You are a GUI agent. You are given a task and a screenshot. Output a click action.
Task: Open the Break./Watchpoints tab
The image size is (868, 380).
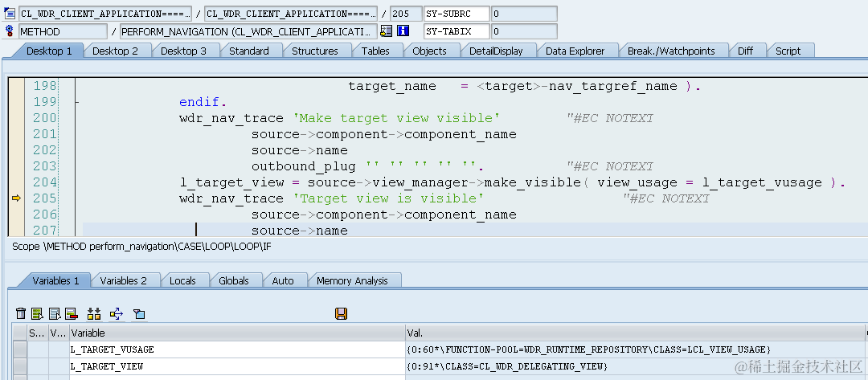tap(671, 51)
